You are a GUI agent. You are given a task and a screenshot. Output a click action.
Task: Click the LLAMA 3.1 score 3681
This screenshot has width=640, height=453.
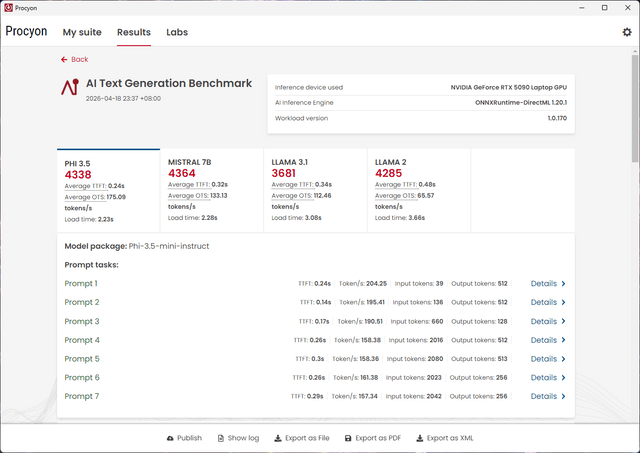click(284, 173)
